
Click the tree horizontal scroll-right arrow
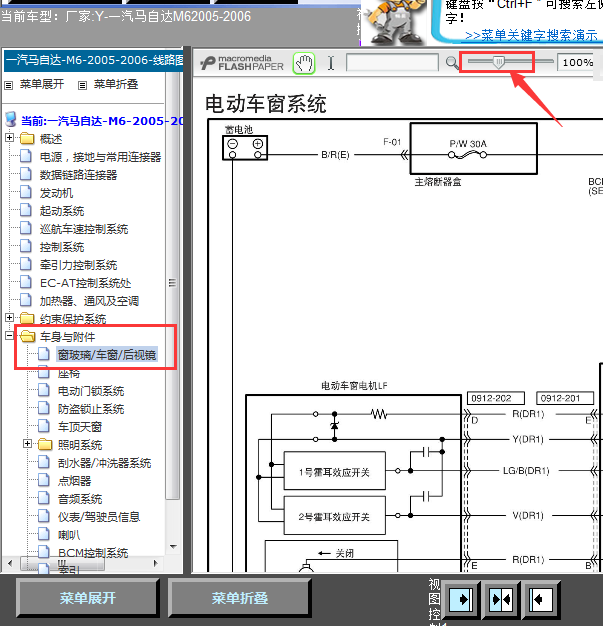coord(156,563)
